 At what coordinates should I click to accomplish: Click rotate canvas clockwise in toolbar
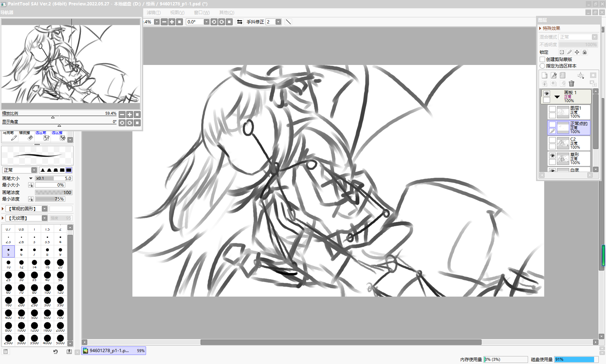pos(221,22)
